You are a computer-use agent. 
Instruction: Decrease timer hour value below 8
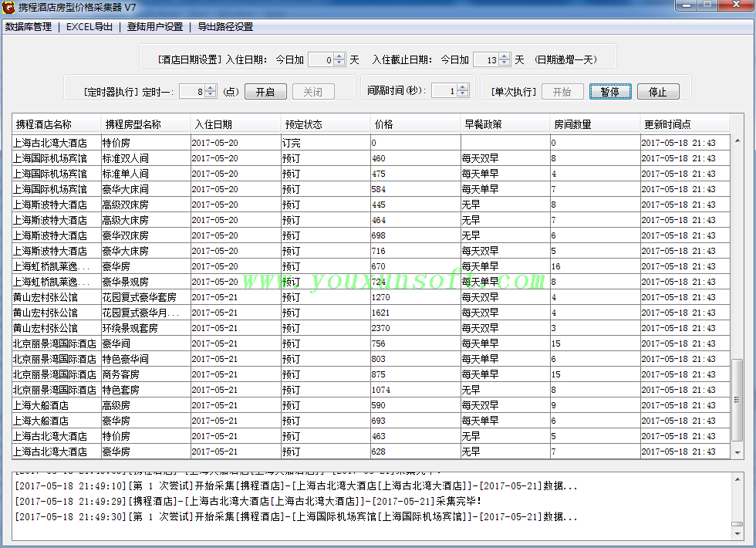(x=211, y=94)
